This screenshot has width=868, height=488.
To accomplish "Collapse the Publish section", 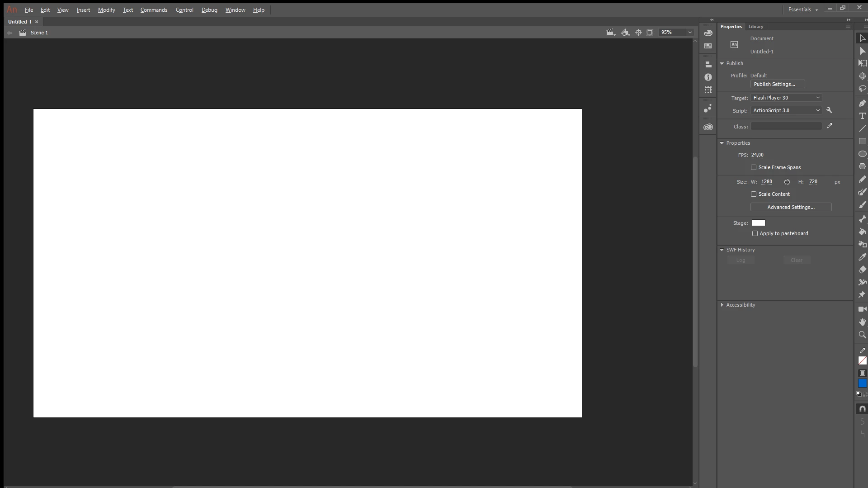I will point(722,64).
